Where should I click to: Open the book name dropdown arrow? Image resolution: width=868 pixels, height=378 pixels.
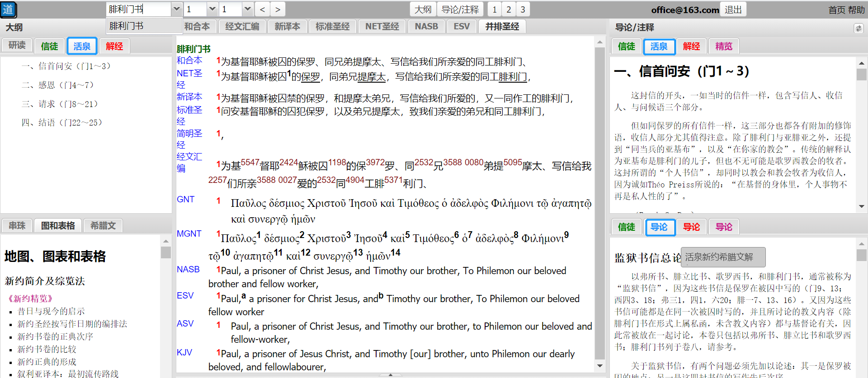pyautogui.click(x=177, y=9)
